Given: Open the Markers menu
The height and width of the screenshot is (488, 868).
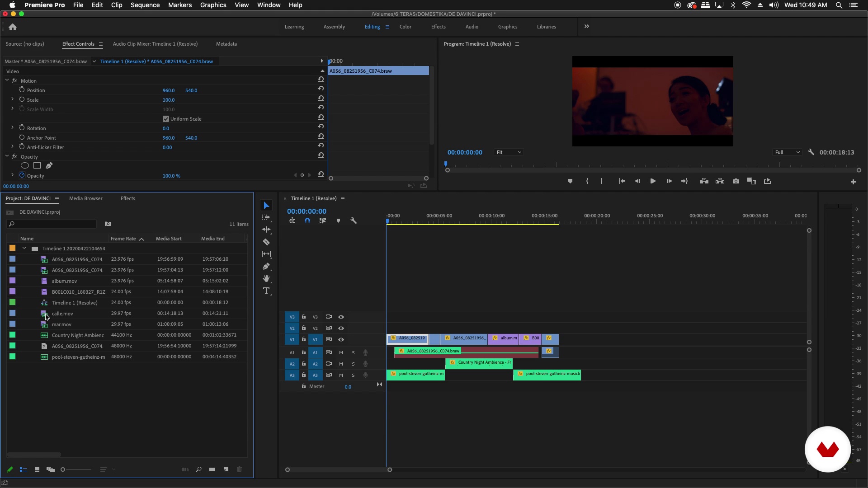Looking at the screenshot, I should pyautogui.click(x=180, y=5).
